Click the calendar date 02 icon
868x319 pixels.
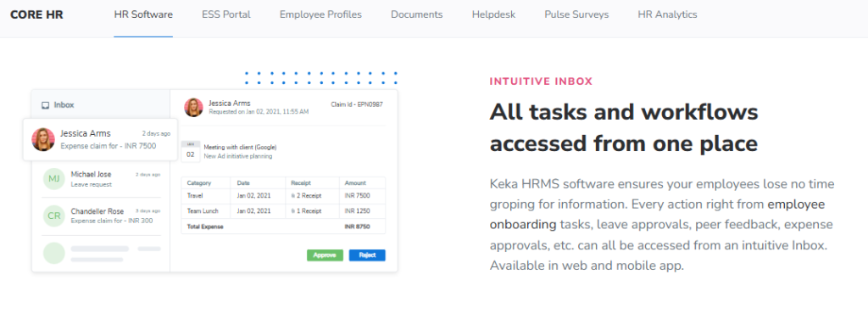[191, 151]
